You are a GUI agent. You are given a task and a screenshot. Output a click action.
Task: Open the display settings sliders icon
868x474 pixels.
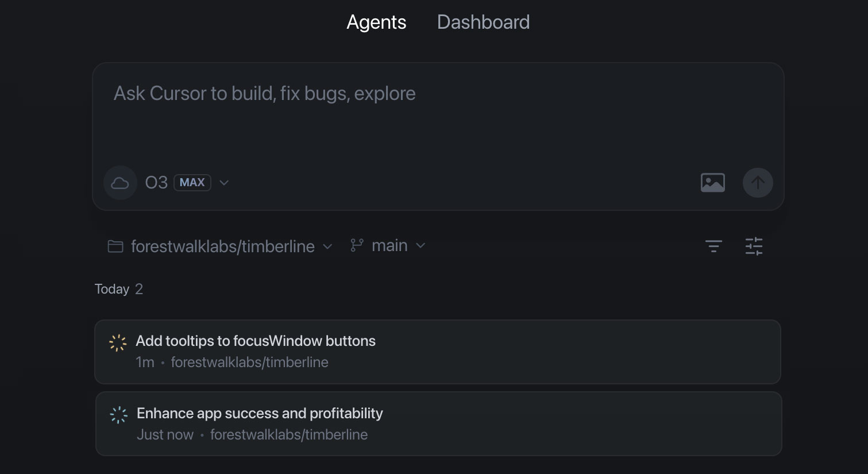point(754,246)
